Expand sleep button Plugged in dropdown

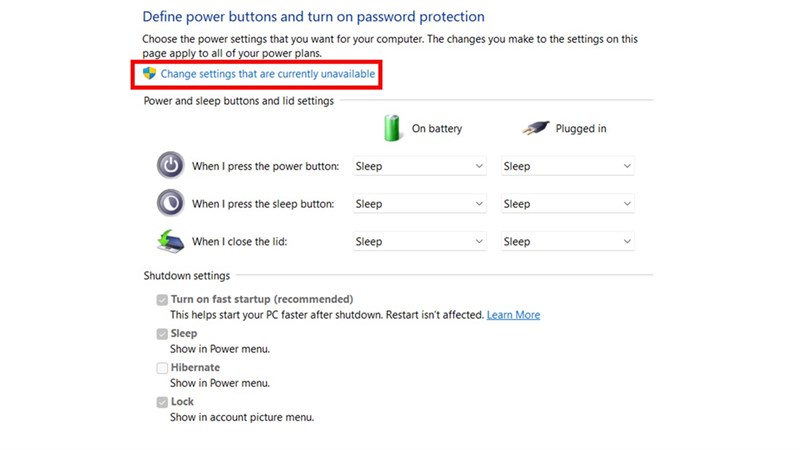coord(567,204)
